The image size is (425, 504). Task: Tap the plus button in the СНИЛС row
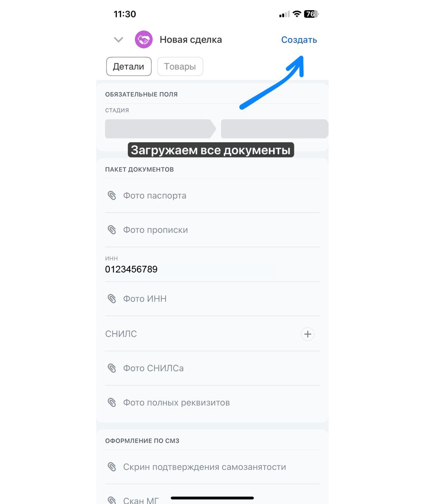[308, 334]
